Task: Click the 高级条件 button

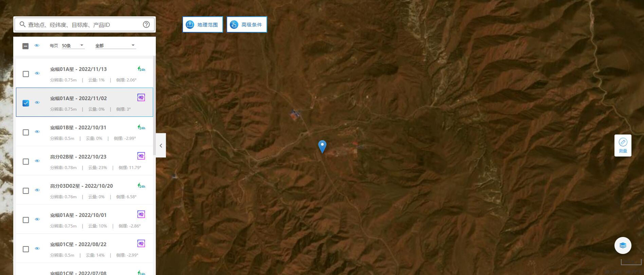Action: point(247,24)
